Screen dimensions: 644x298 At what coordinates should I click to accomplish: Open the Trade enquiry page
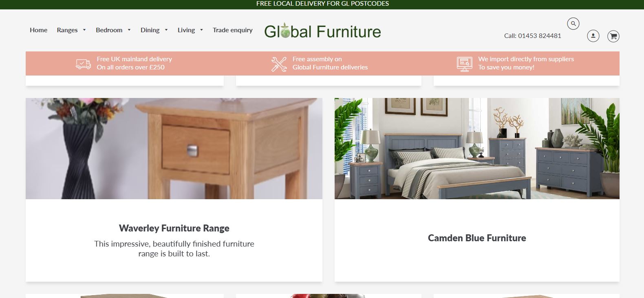[x=233, y=30]
